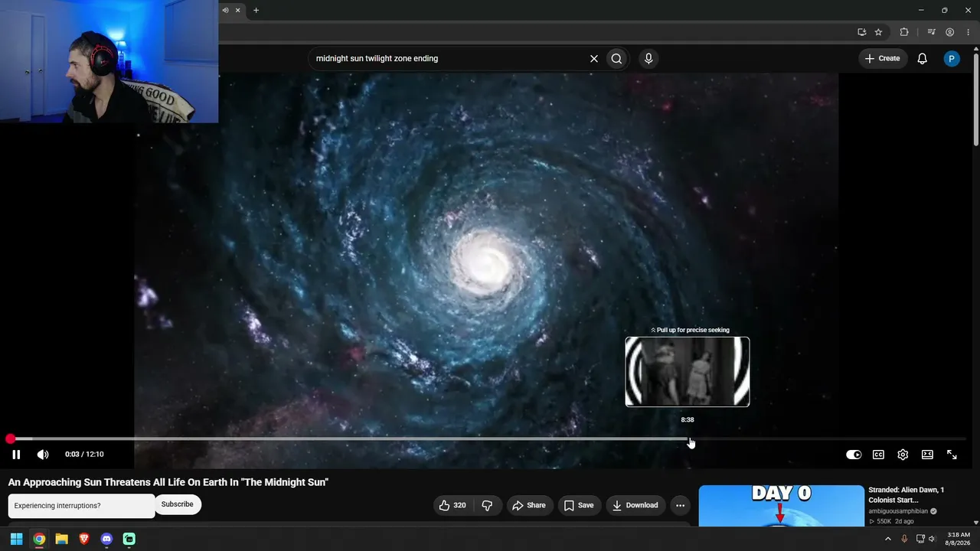Open the account avatar 'P' menu
This screenshot has width=980, height=551.
tap(952, 58)
